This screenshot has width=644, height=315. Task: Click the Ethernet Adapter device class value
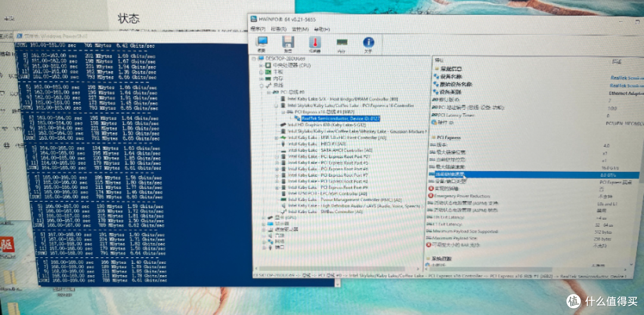pyautogui.click(x=626, y=93)
